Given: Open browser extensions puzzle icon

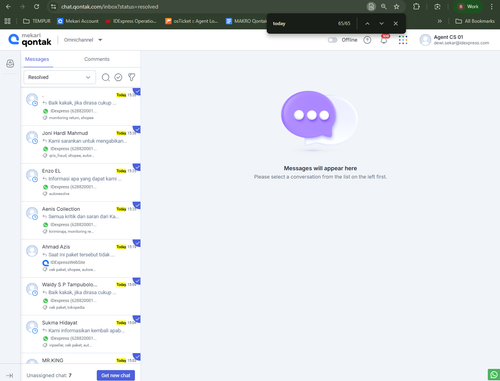Looking at the screenshot, I should (x=416, y=7).
